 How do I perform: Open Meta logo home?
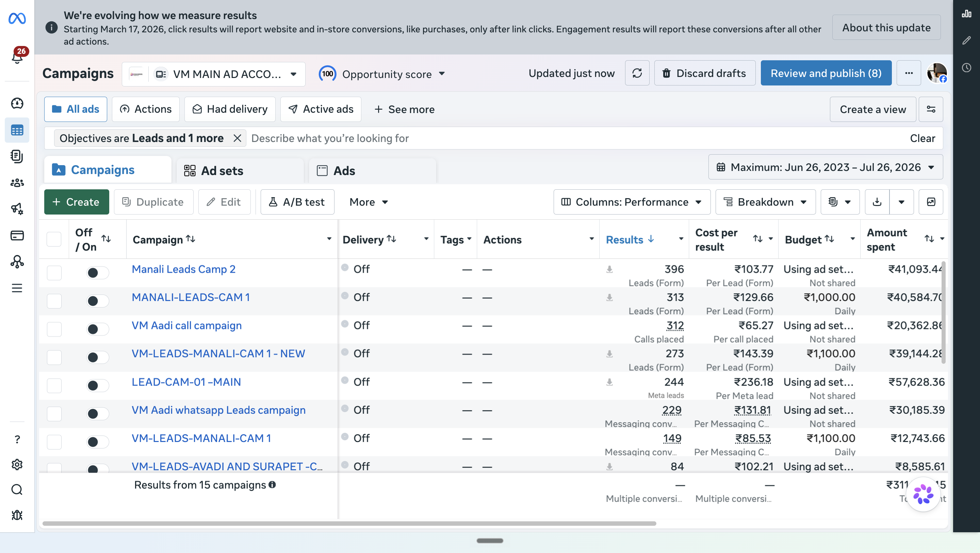[17, 18]
